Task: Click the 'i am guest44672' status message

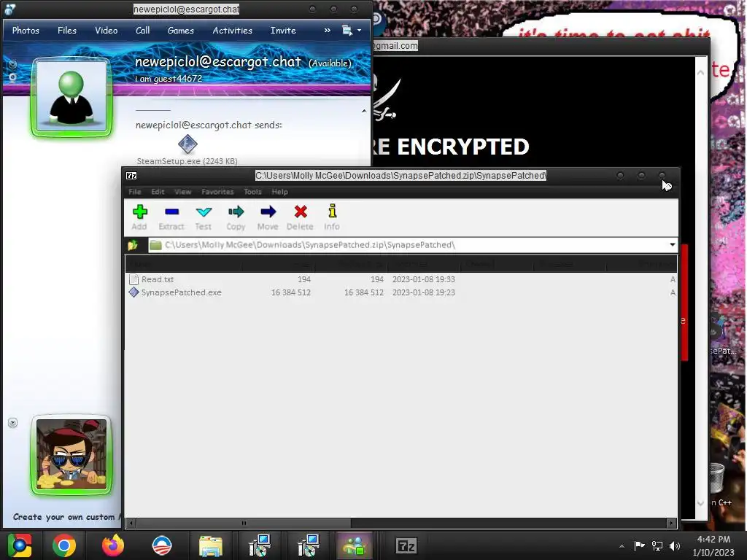Action: pyautogui.click(x=169, y=79)
